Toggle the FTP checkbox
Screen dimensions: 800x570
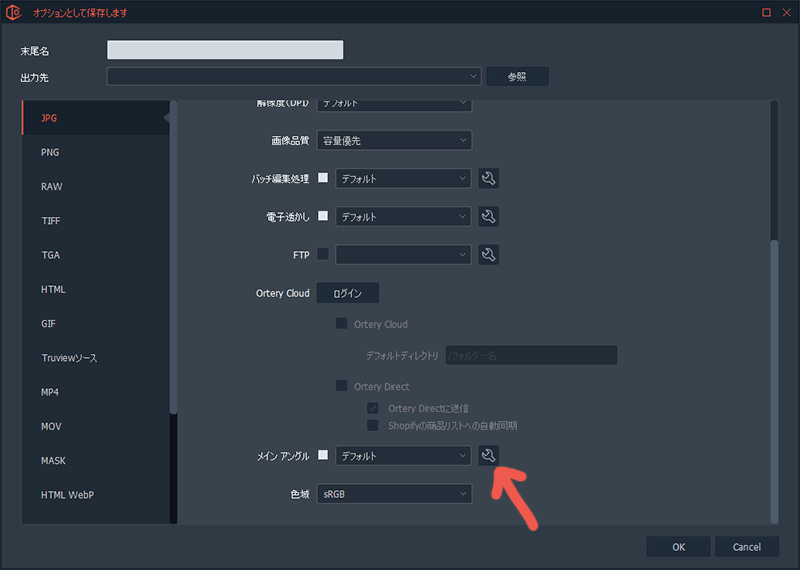(x=323, y=255)
